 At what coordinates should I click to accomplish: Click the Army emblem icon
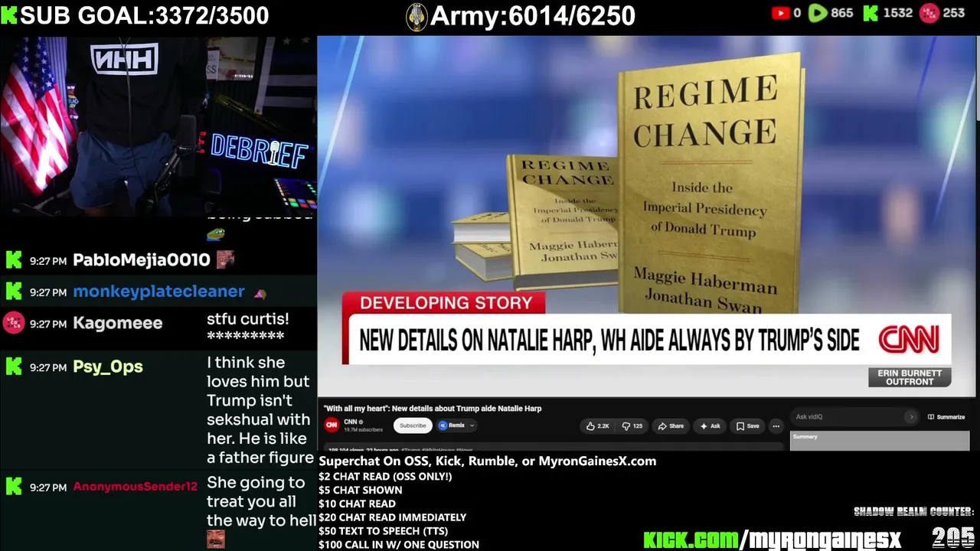coord(416,17)
